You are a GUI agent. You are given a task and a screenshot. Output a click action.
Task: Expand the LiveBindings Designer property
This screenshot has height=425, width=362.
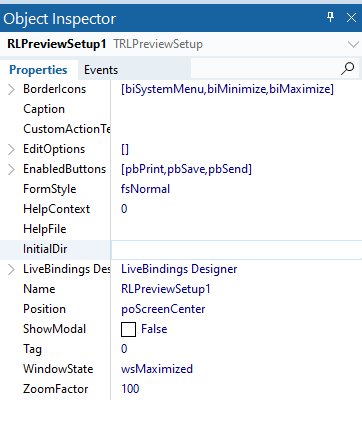11,269
